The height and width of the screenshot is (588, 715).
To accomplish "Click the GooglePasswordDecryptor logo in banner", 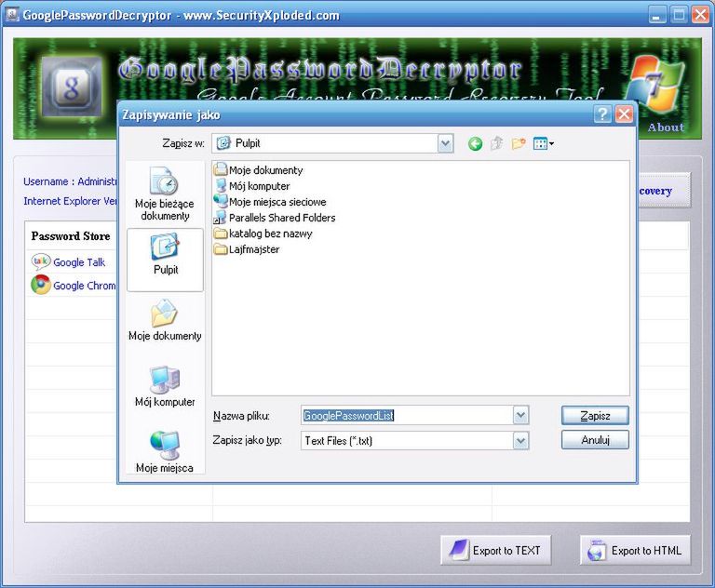I will 72,87.
